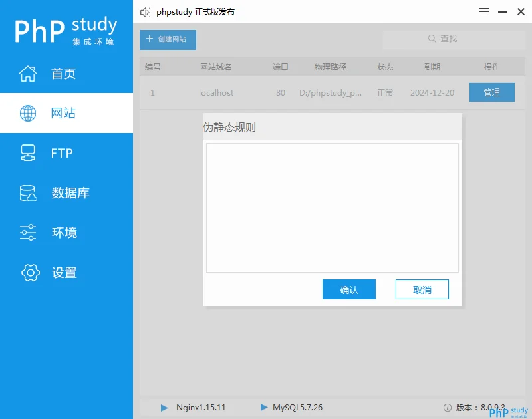Click the D:/phpstudy_p... path cell
The image size is (532, 419).
point(330,93)
